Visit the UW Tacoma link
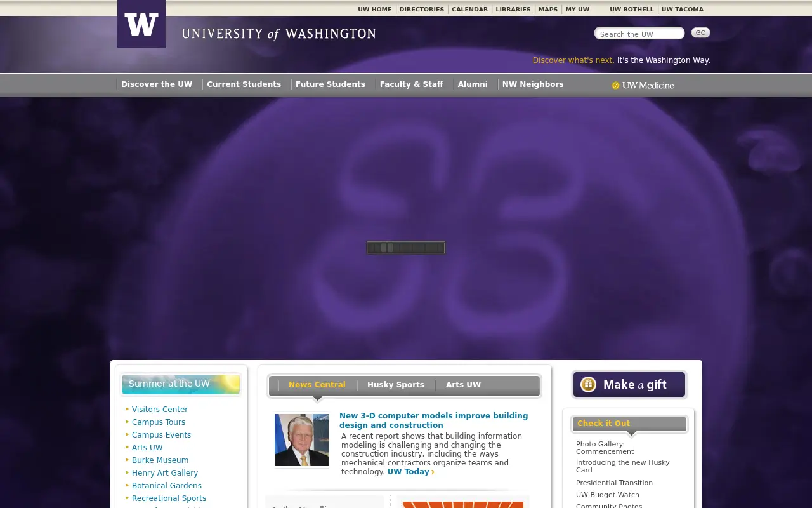812x508 pixels. click(683, 10)
